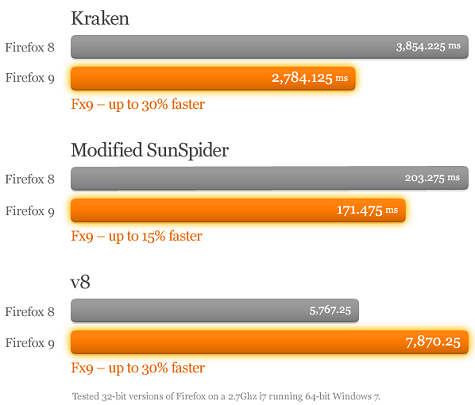This screenshot has height=405, width=475.
Task: Select the Kraken Firefox 9 orange bar
Action: click(213, 78)
